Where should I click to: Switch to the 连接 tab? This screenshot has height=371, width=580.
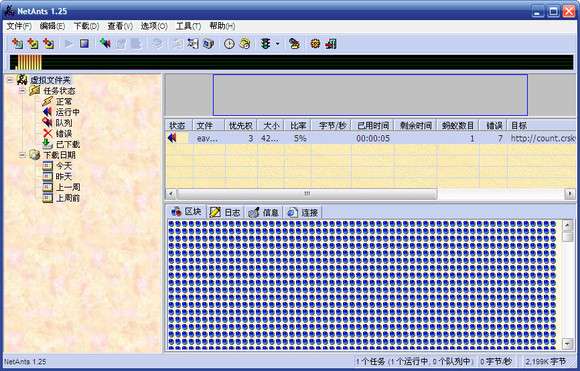[x=303, y=212]
